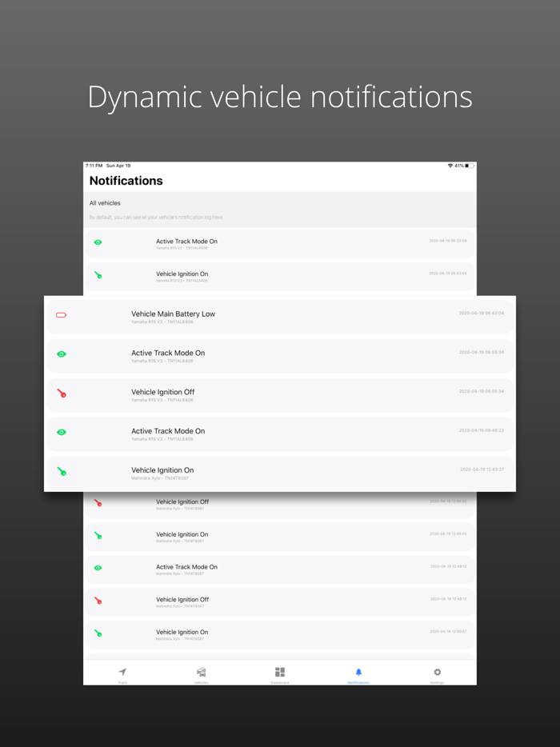Open the All vehicles filter selector
This screenshot has width=560, height=747.
(x=106, y=203)
